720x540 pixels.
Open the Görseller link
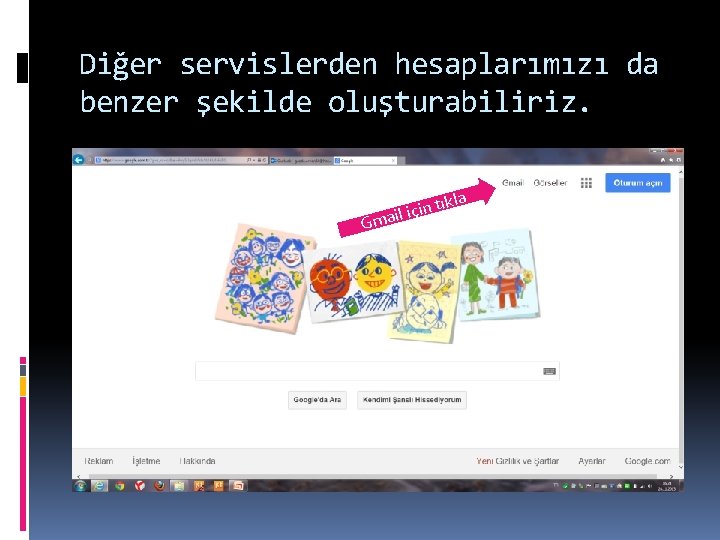pyautogui.click(x=550, y=183)
